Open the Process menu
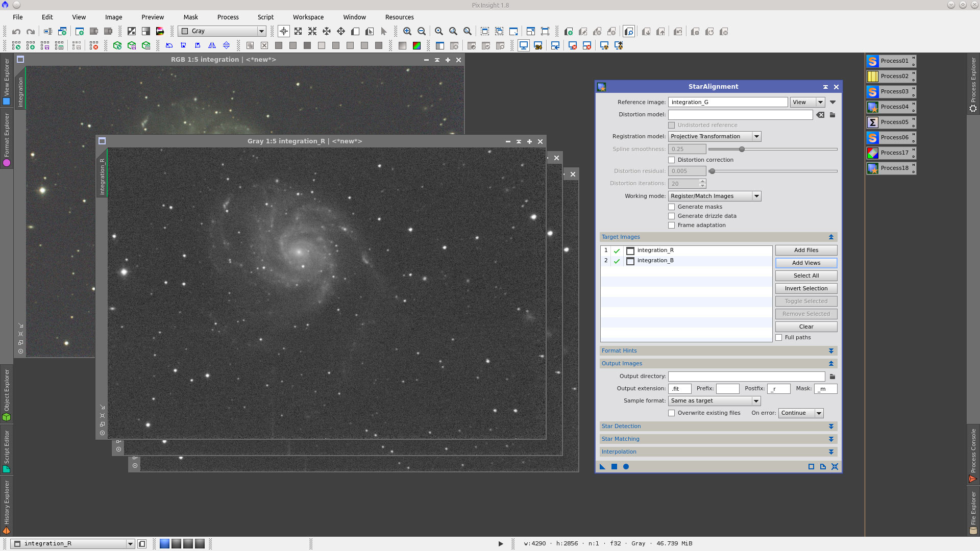 228,17
